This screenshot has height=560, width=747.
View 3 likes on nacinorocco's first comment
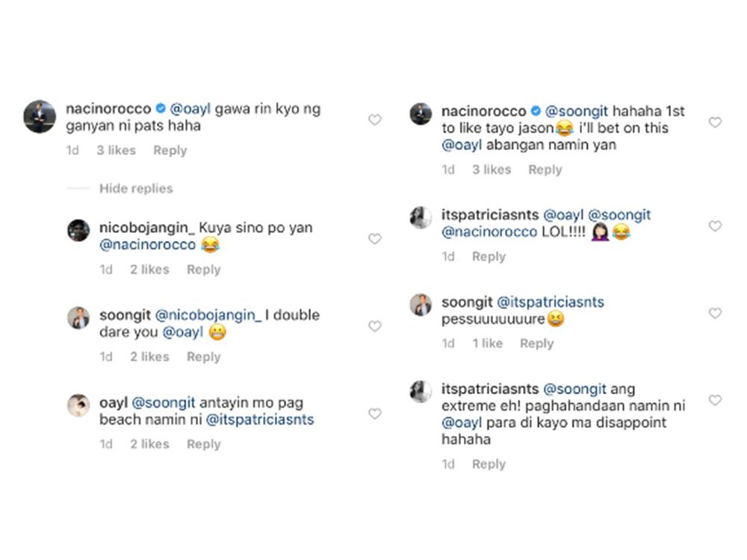[116, 150]
